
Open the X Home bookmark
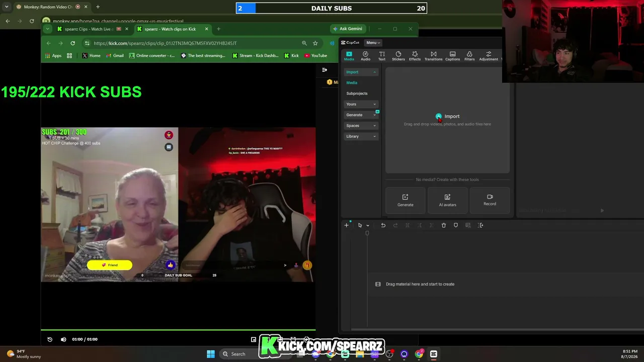pos(91,56)
